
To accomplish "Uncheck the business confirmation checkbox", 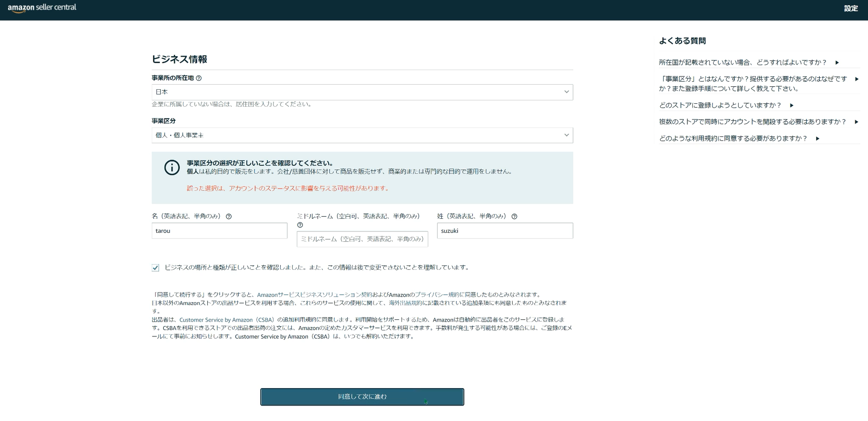I will 156,268.
